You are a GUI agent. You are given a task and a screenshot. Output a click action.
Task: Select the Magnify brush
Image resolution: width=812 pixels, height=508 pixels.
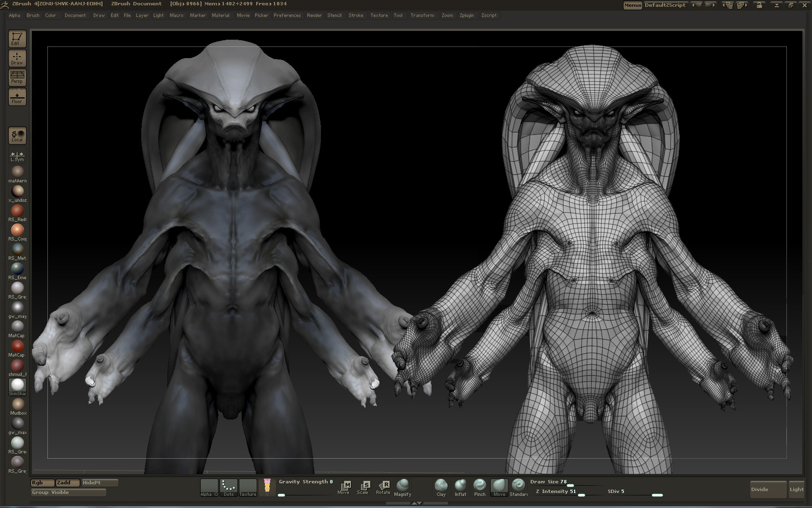[402, 487]
